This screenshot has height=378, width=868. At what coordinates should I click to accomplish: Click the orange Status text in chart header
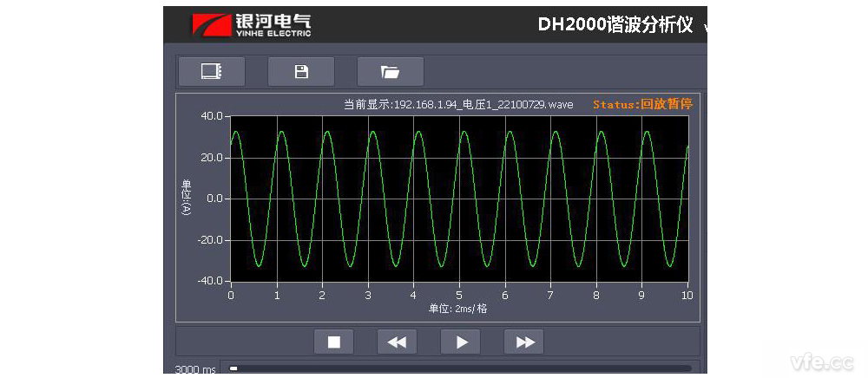point(642,104)
